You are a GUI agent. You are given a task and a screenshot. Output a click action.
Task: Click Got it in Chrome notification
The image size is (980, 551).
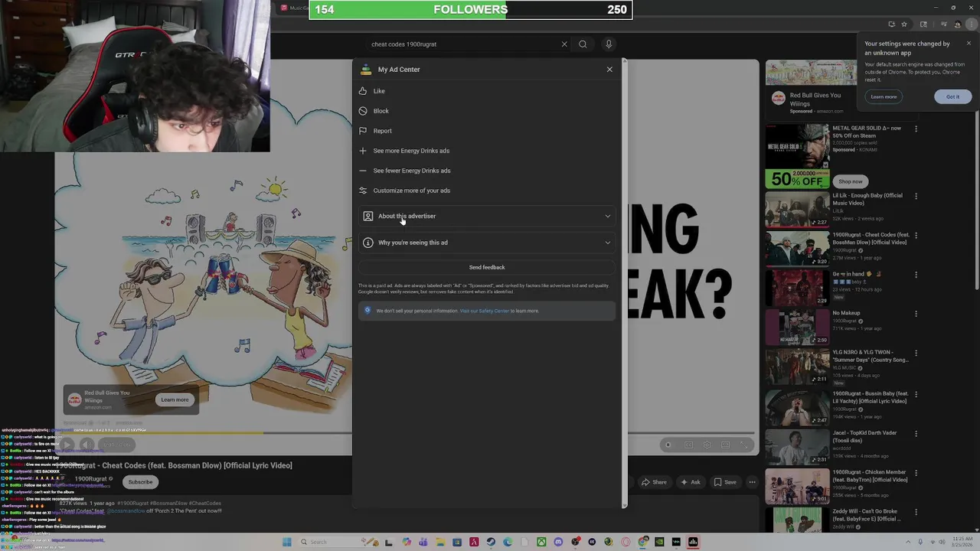pos(952,96)
